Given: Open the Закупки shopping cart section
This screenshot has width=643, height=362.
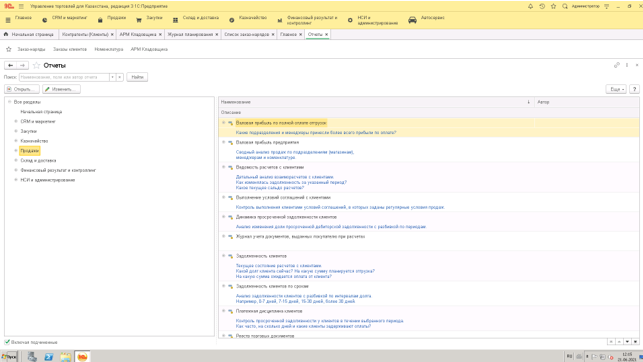Looking at the screenshot, I should (x=139, y=20).
